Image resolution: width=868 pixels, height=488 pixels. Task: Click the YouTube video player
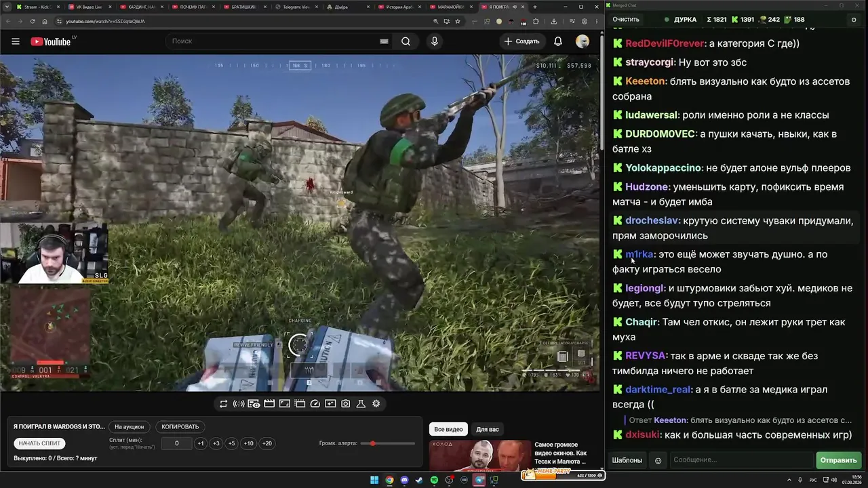(300, 222)
